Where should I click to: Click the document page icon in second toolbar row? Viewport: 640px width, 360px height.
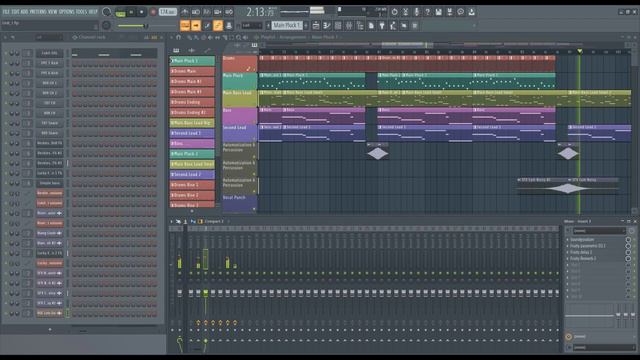tap(371, 26)
